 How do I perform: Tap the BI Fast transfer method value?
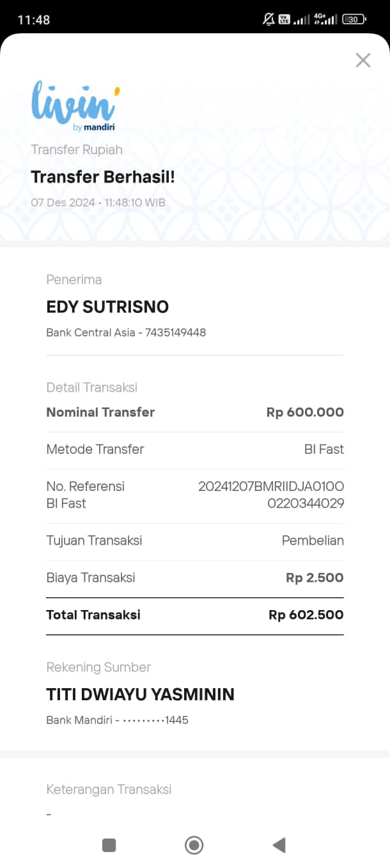coord(324,449)
